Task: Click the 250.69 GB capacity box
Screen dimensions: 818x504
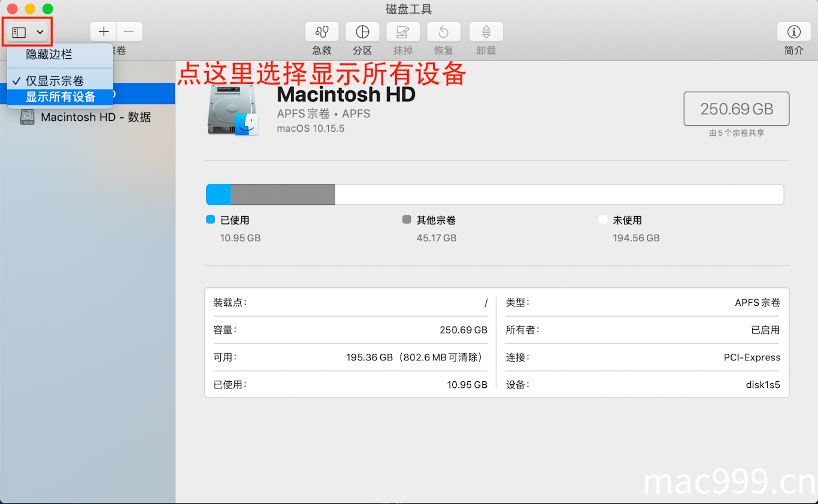Action: (737, 109)
